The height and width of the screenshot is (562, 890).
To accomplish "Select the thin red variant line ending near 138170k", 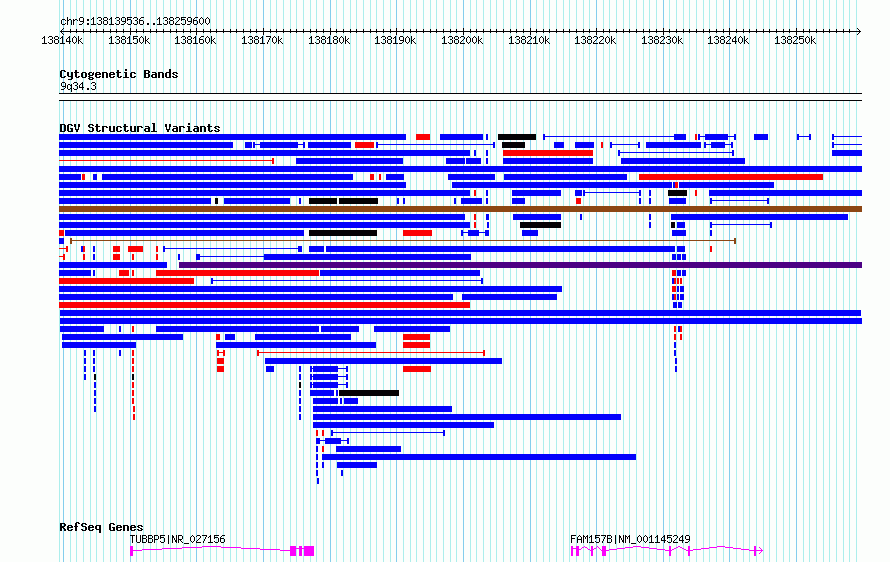I will coord(167,161).
